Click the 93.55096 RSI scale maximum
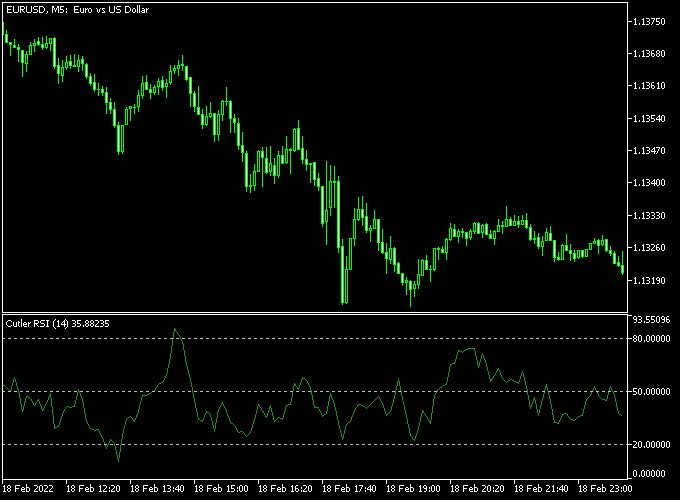680x500 pixels. pyautogui.click(x=651, y=320)
